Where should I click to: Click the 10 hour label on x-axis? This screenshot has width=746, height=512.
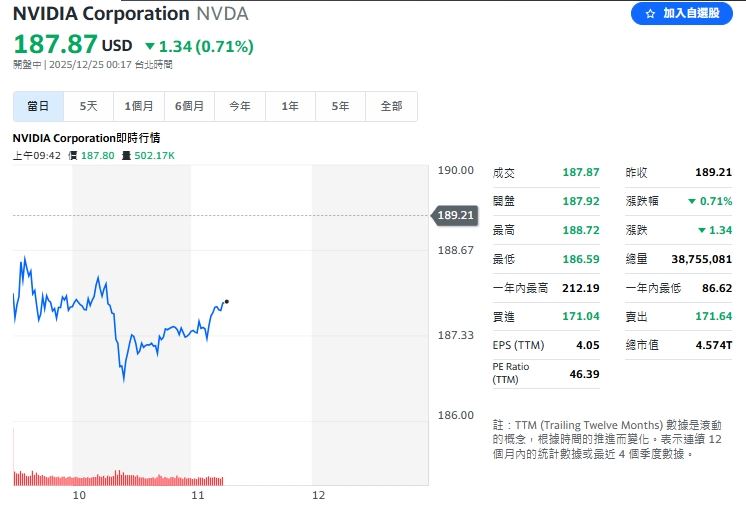pyautogui.click(x=79, y=495)
